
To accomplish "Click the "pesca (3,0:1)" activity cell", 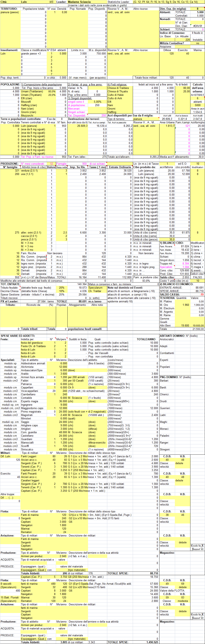I will 29,240.
